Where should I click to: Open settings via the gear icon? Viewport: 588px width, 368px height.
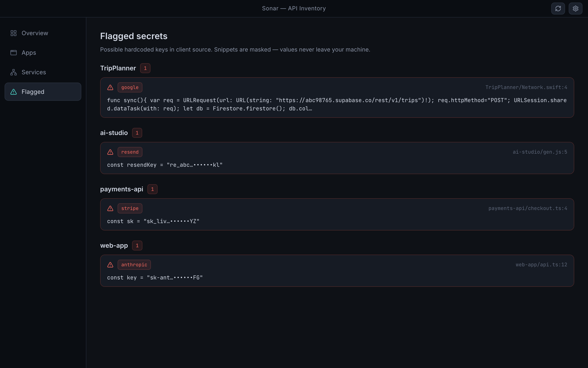(x=575, y=9)
